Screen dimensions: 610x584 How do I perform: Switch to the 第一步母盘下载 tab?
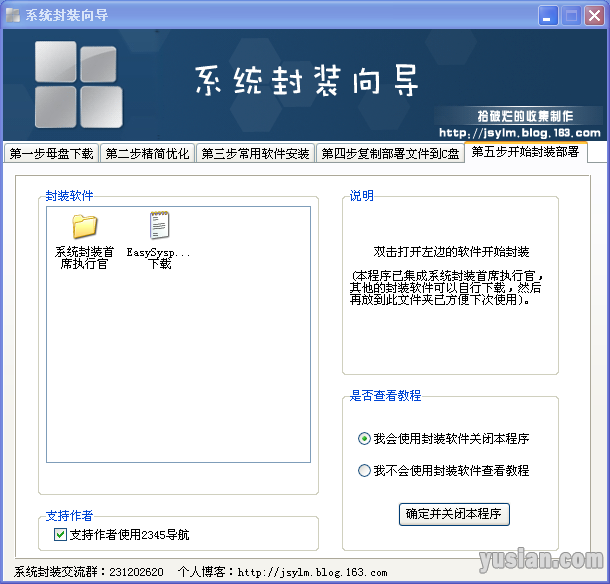tap(51, 154)
